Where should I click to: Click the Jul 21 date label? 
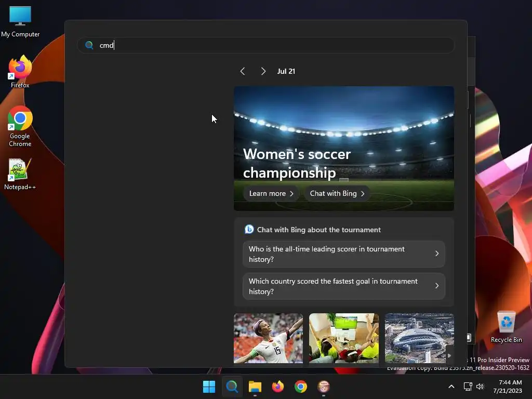coord(286,71)
